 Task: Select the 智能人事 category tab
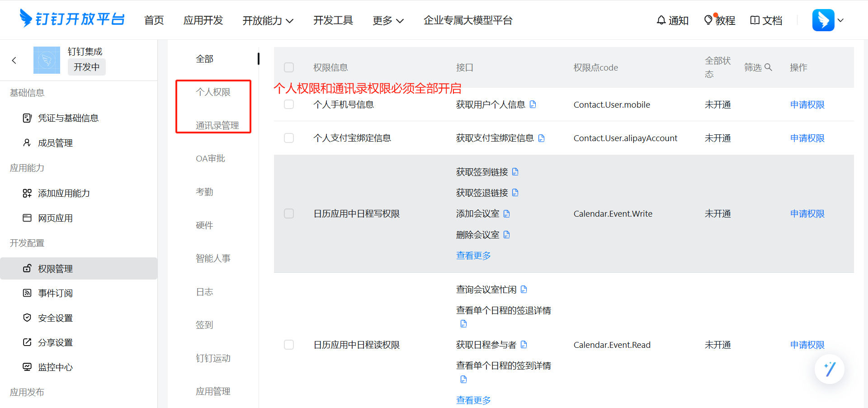point(213,258)
